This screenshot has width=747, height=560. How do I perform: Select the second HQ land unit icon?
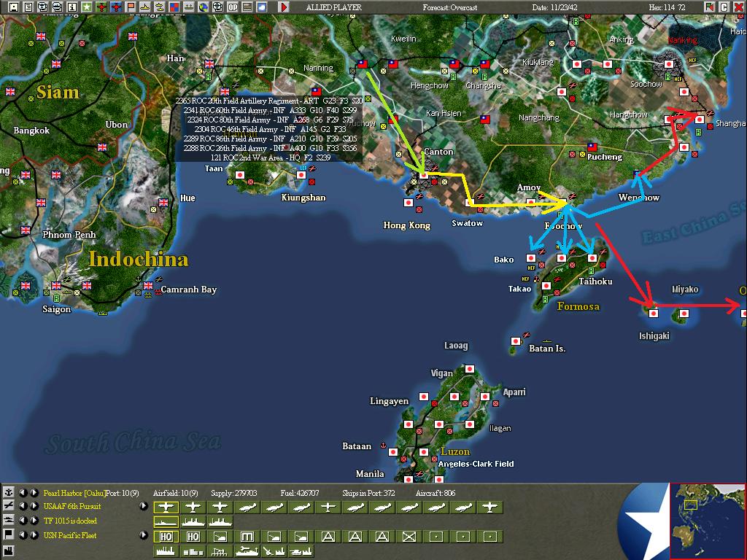(x=193, y=537)
